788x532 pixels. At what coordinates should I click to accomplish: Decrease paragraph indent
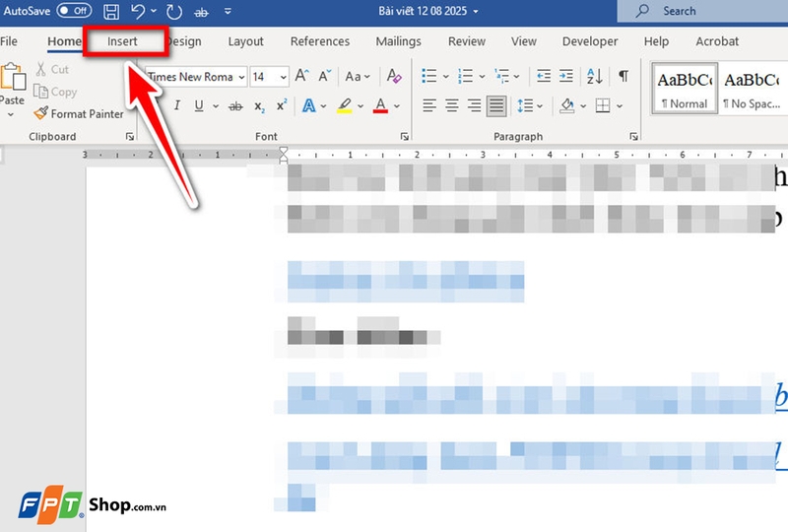[544, 76]
